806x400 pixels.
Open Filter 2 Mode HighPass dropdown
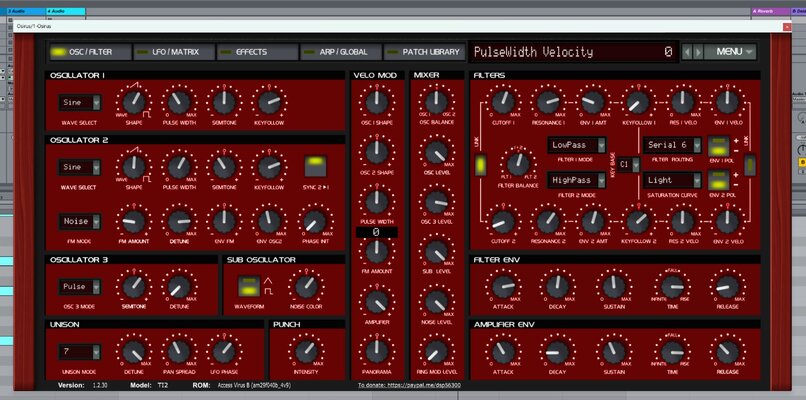[576, 180]
